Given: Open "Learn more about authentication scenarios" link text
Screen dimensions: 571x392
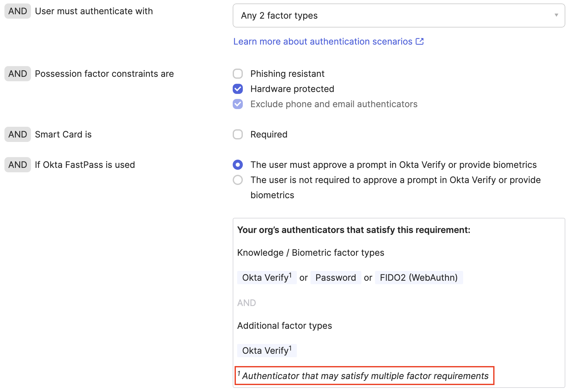Looking at the screenshot, I should [322, 41].
